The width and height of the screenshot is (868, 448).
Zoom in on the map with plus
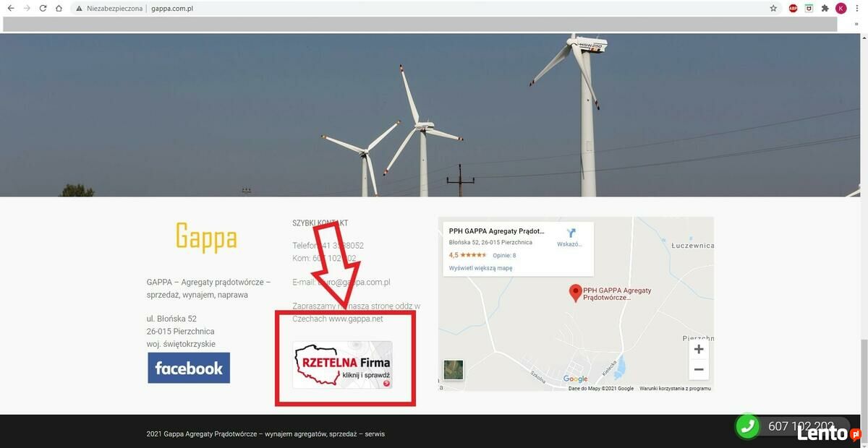pos(698,350)
